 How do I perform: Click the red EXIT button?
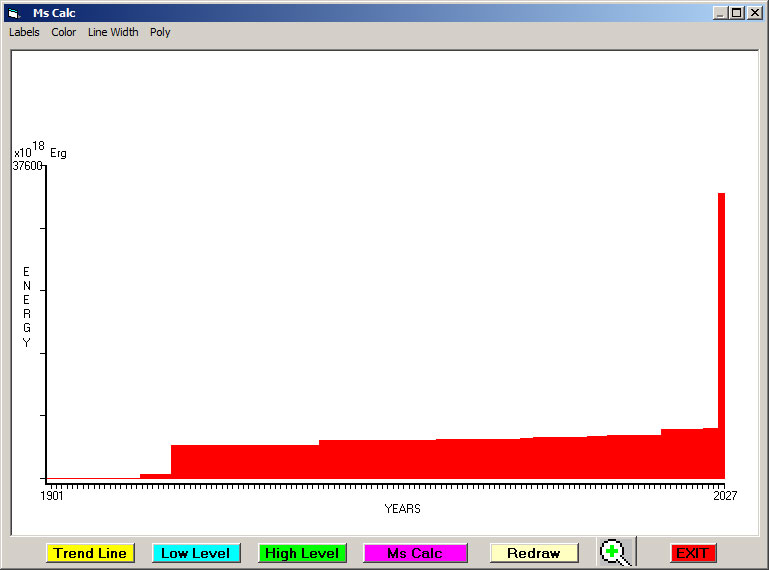[692, 553]
